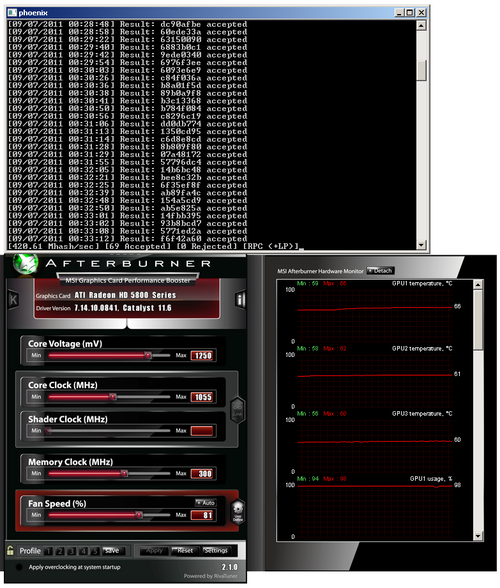
Task: Click phoenix window scrollbar up arrow
Action: coord(421,25)
